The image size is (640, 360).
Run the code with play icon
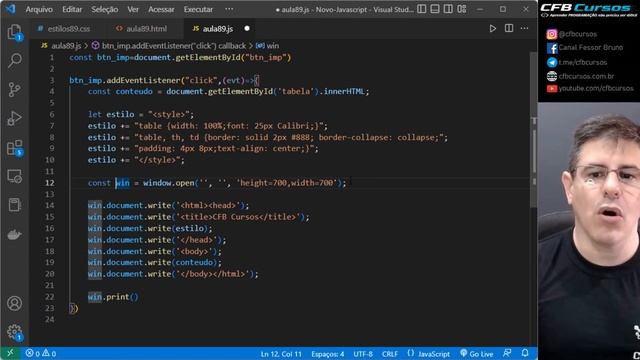(x=493, y=29)
